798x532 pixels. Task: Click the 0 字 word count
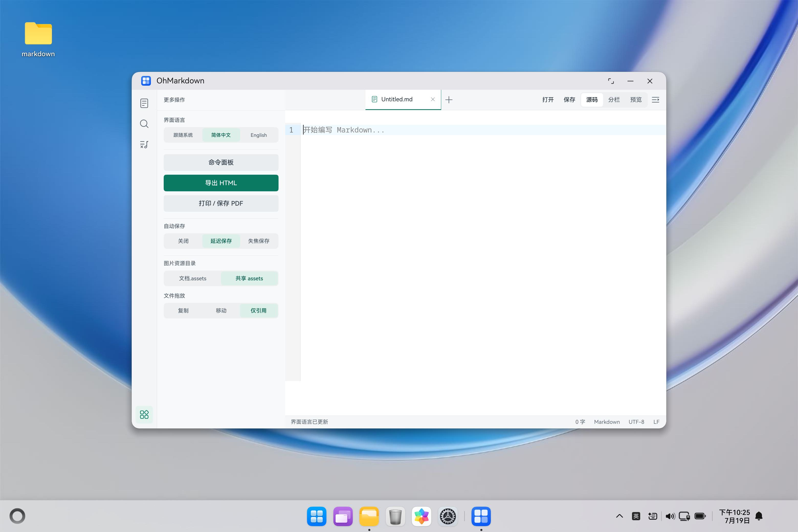pos(580,422)
